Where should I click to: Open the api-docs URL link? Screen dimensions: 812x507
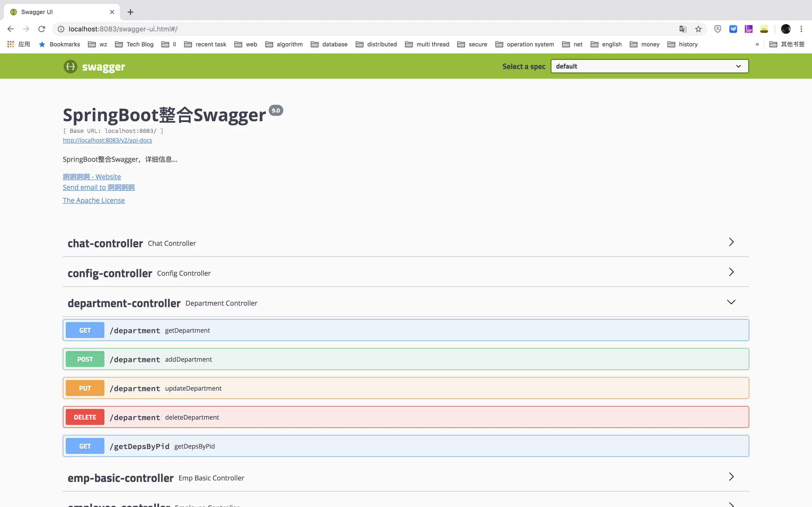[107, 141]
